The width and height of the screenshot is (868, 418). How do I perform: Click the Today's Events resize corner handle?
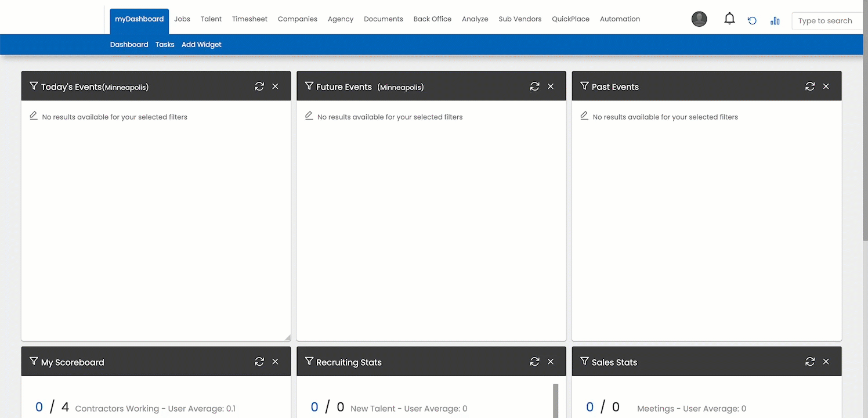[287, 337]
